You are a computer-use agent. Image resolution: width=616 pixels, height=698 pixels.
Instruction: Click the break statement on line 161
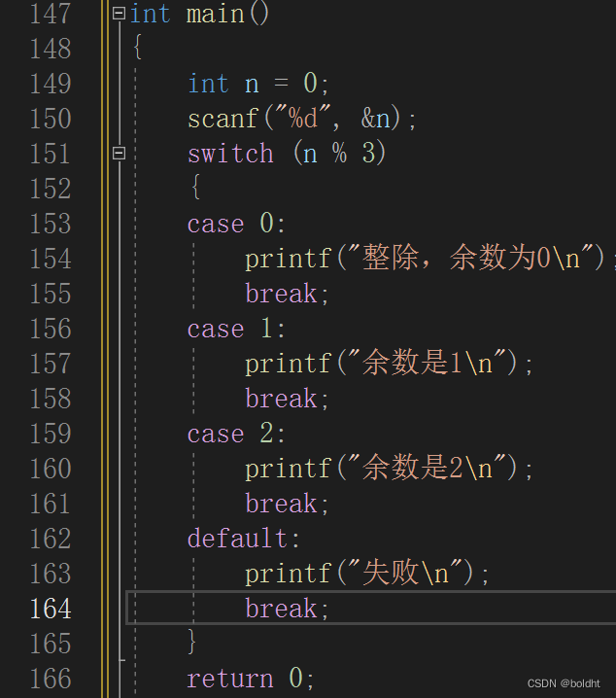pyautogui.click(x=287, y=504)
